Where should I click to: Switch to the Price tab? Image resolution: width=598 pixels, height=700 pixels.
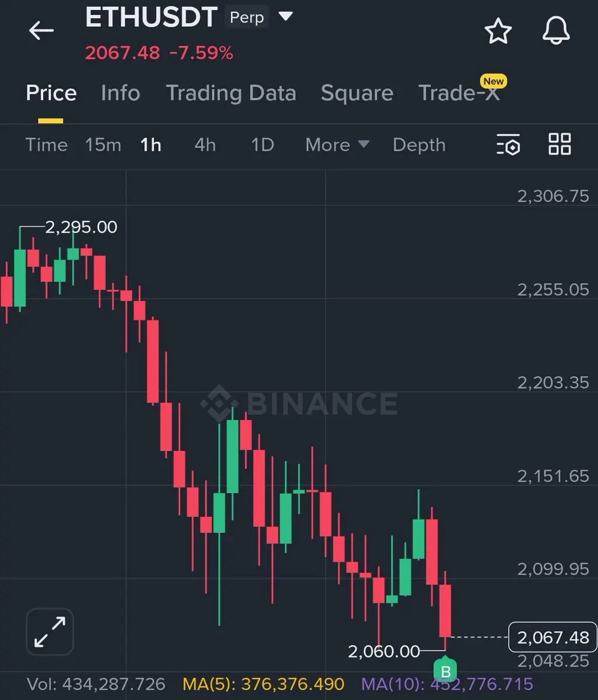(51, 93)
